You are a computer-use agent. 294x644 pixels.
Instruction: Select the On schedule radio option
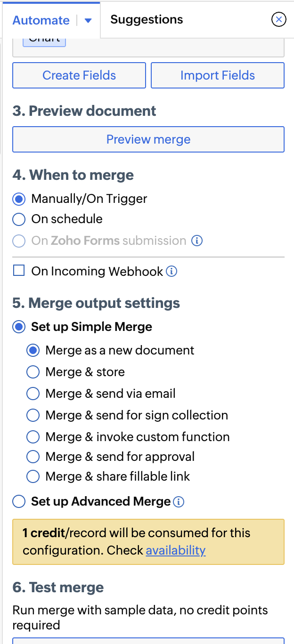tap(19, 219)
